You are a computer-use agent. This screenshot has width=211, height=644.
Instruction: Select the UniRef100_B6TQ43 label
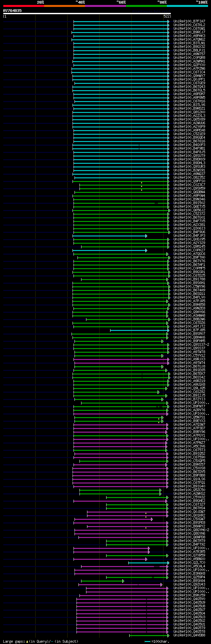pos(189,87)
